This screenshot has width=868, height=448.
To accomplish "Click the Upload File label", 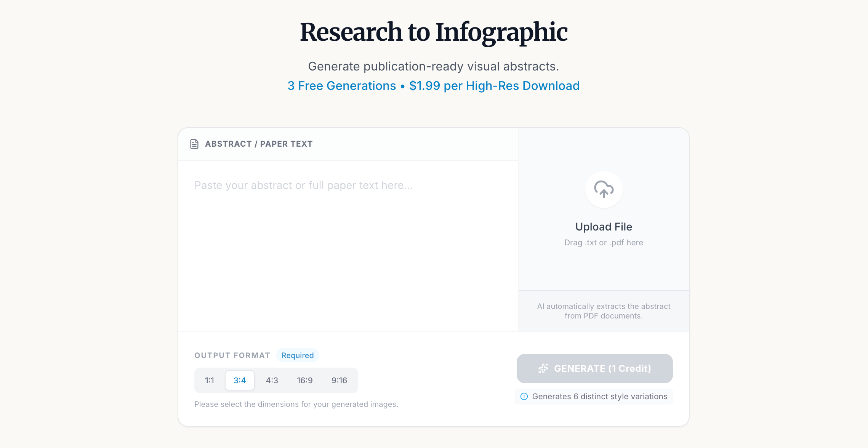I will tap(604, 227).
